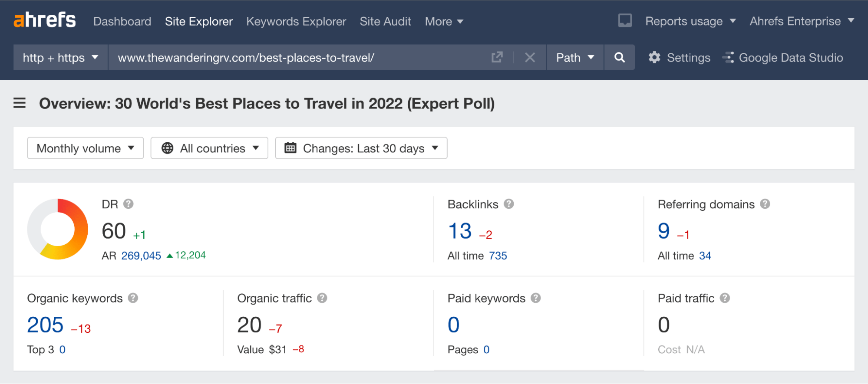Viewport: 868px width, 384px height.
Task: Click the help icon beside Backlinks
Action: point(509,204)
